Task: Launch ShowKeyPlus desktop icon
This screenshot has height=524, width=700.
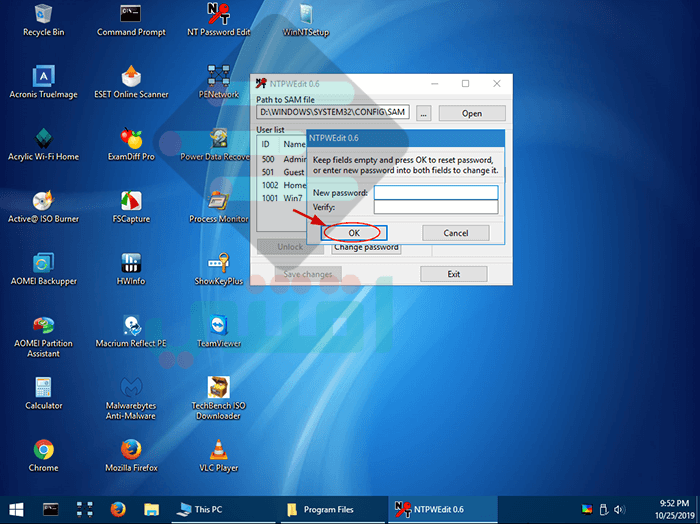Action: coord(218,269)
